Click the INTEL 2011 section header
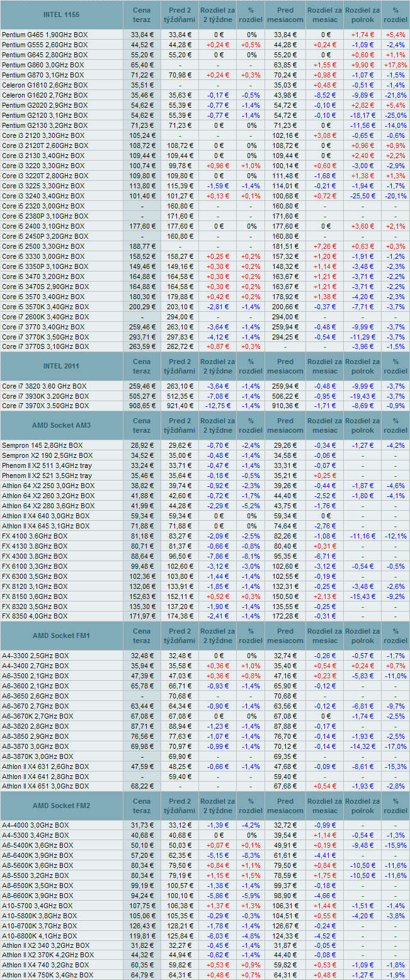This screenshot has height=980, width=410. pos(62,366)
